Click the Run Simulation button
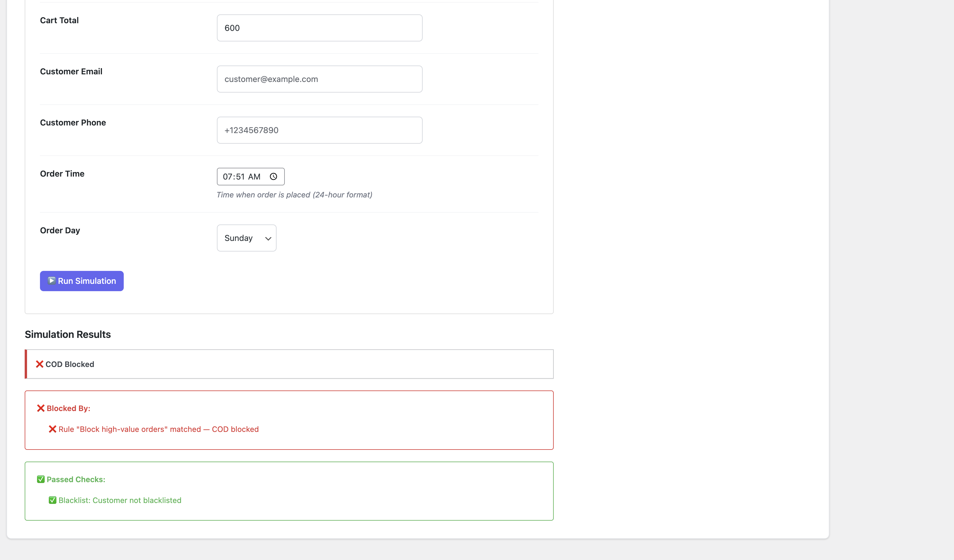This screenshot has height=560, width=954. coord(81,281)
